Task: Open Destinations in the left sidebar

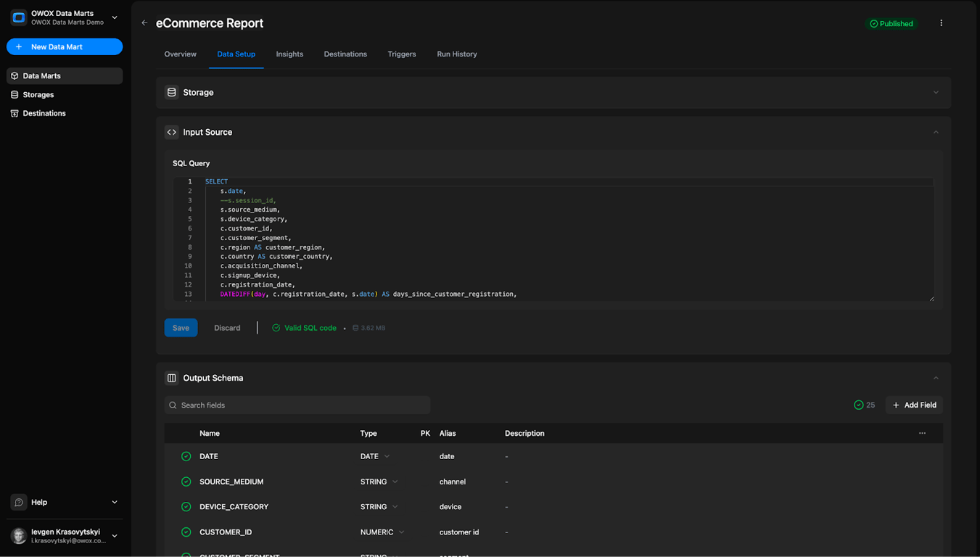Action: 44,113
